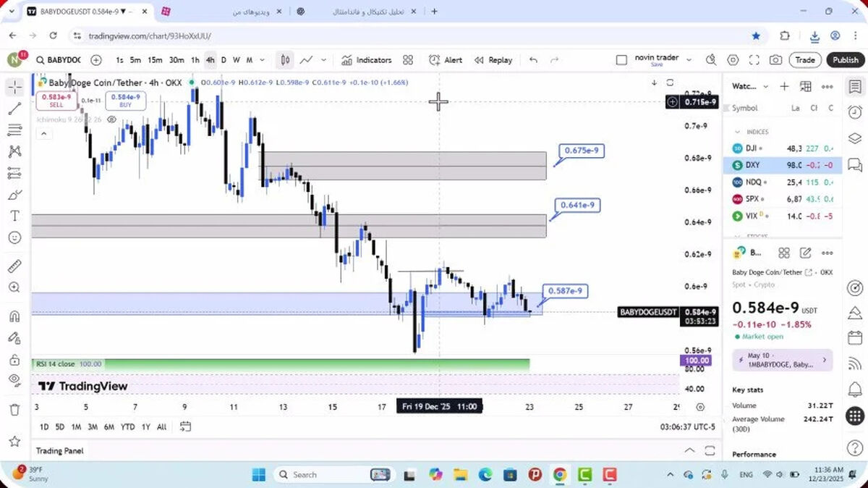
Task: Click the 0.584e-9 BUY button
Action: click(x=126, y=101)
